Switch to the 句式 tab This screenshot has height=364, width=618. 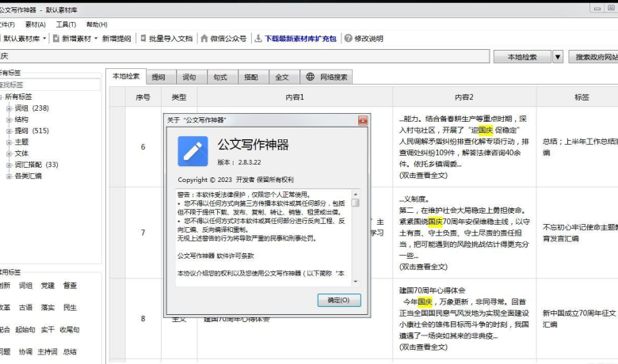(223, 77)
